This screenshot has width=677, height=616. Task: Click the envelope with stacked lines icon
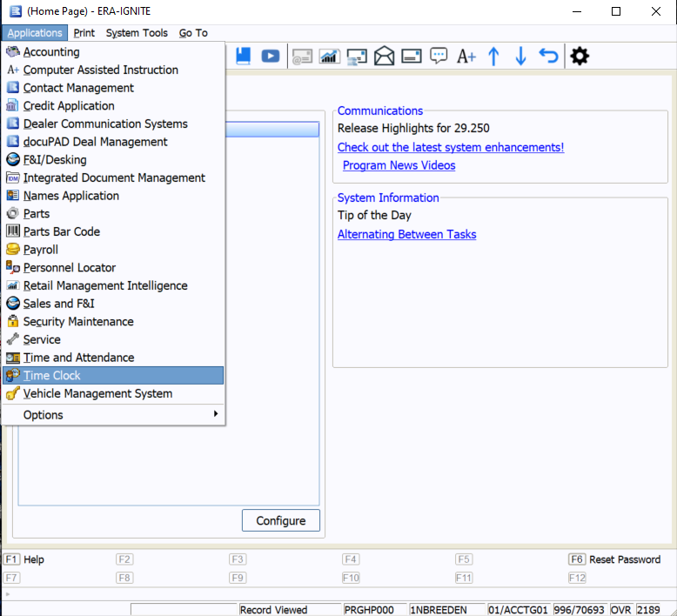[357, 57]
